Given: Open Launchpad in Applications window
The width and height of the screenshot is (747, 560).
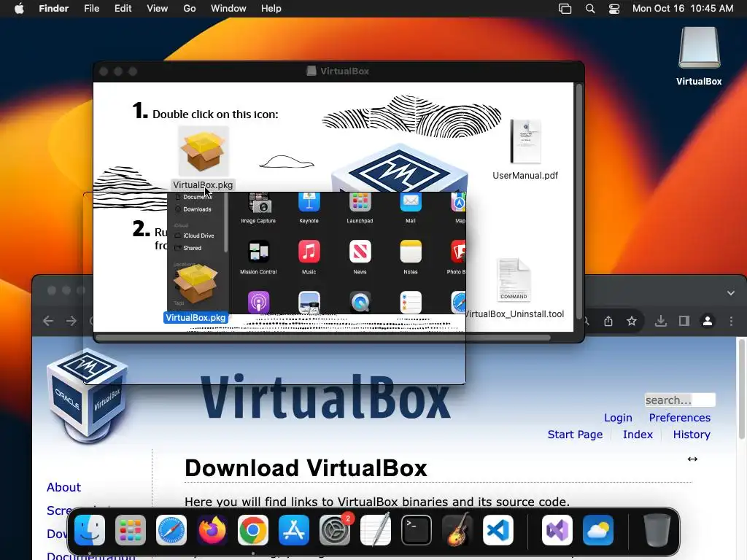Looking at the screenshot, I should (360, 203).
